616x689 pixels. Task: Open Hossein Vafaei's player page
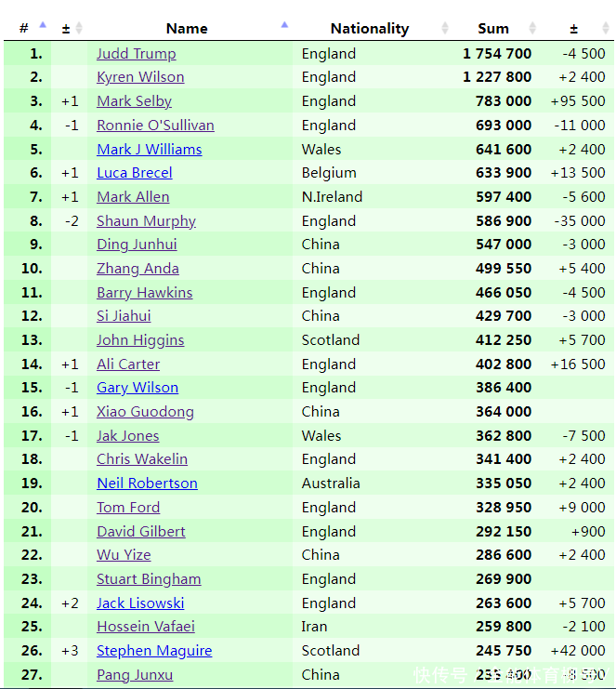pos(146,627)
